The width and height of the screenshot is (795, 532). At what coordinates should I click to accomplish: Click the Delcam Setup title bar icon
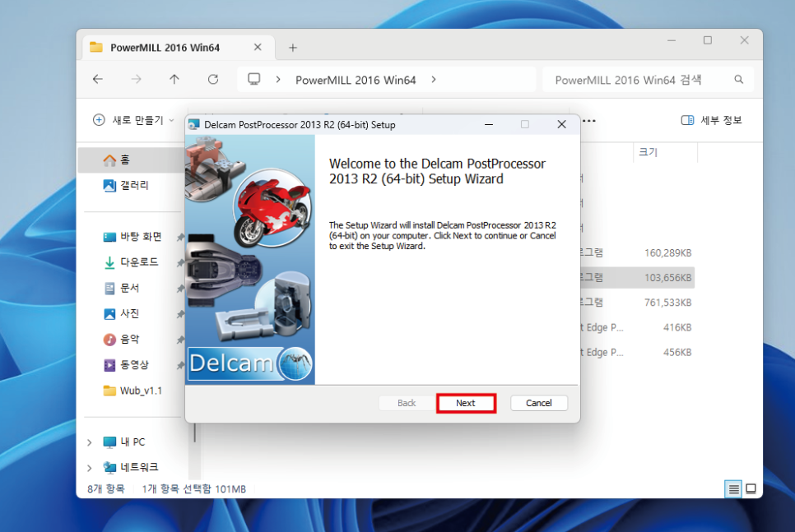pyautogui.click(x=194, y=125)
